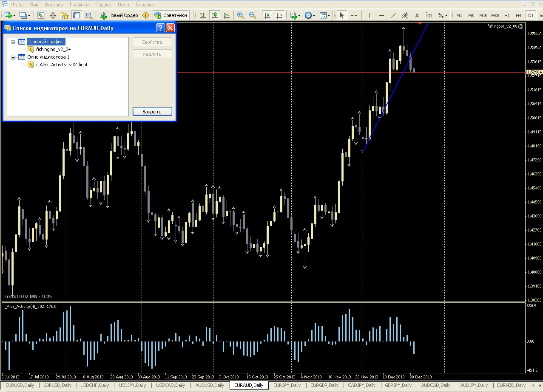Image resolution: width=543 pixels, height=392 pixels.
Task: Toggle chart auto scroll icon
Action: [267, 15]
